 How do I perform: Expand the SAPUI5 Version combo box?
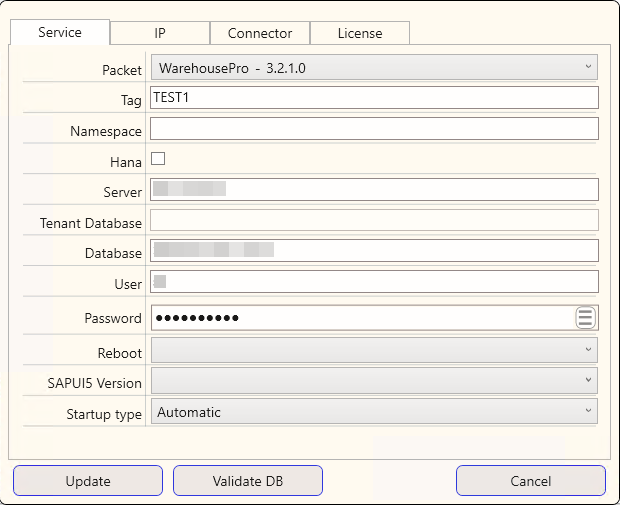click(374, 381)
